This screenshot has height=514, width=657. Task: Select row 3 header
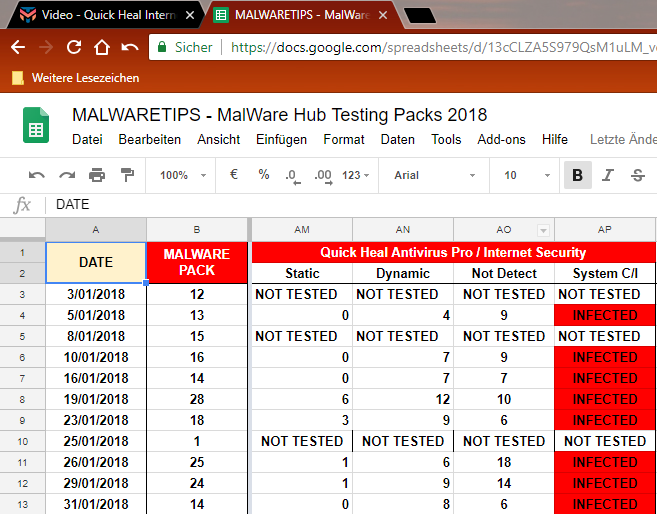tap(22, 294)
